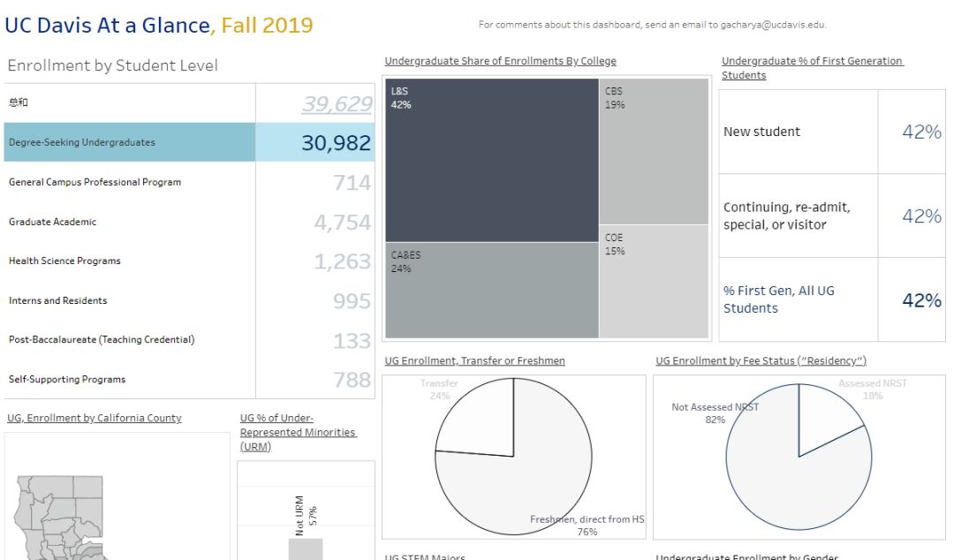Select the L&S 42% treemap tile
This screenshot has height=560, width=954.
pyautogui.click(x=492, y=161)
